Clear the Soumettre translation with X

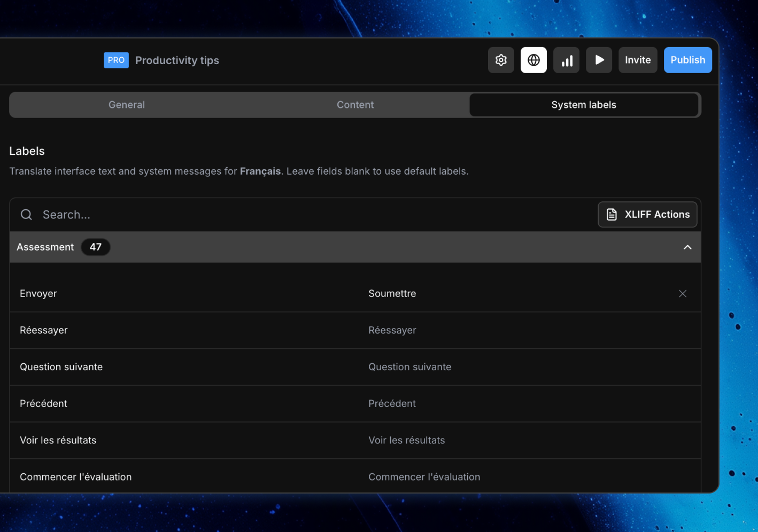[683, 294]
